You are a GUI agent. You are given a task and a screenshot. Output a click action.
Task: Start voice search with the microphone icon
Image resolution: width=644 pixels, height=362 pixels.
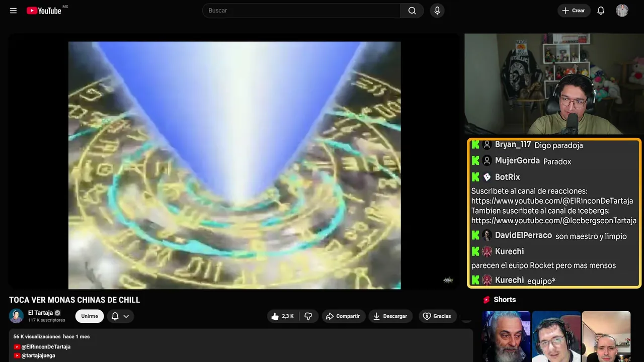pyautogui.click(x=437, y=11)
